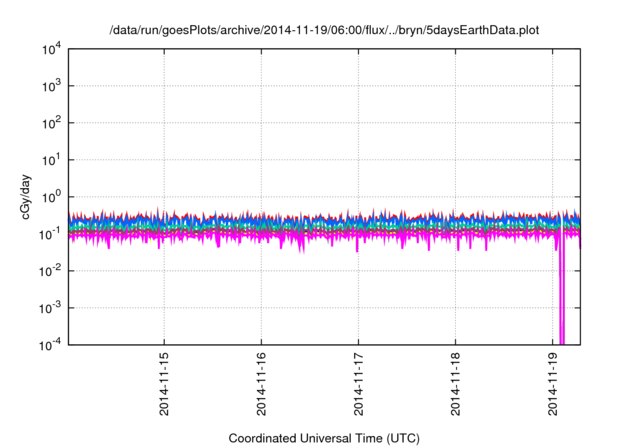Click the 10^3 y-axis tick label
Screen dimensions: 640x448
51,86
